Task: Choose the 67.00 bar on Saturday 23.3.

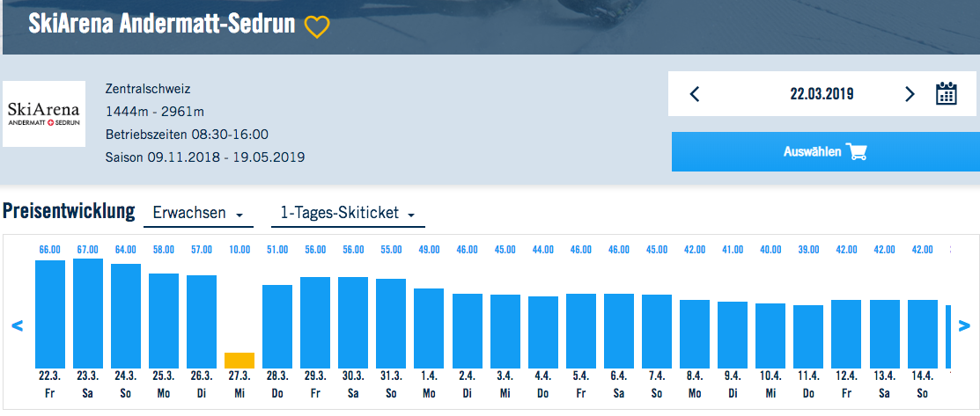Action: [88, 313]
